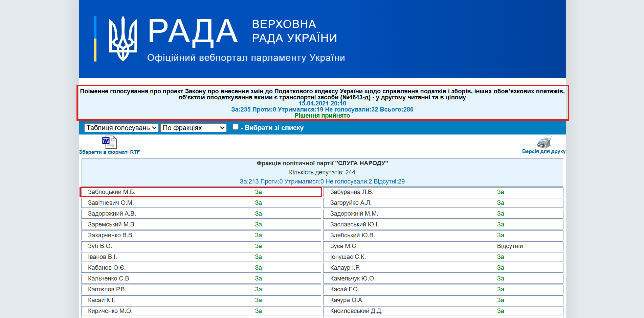Select deputy 'Завітневич О.М.'
The width and height of the screenshot is (644, 318).
tap(111, 203)
